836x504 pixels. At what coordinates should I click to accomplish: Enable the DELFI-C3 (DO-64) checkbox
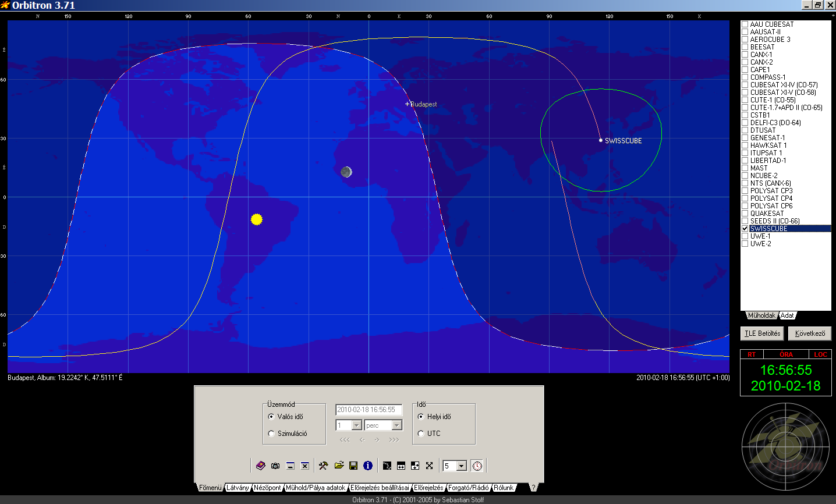click(745, 123)
